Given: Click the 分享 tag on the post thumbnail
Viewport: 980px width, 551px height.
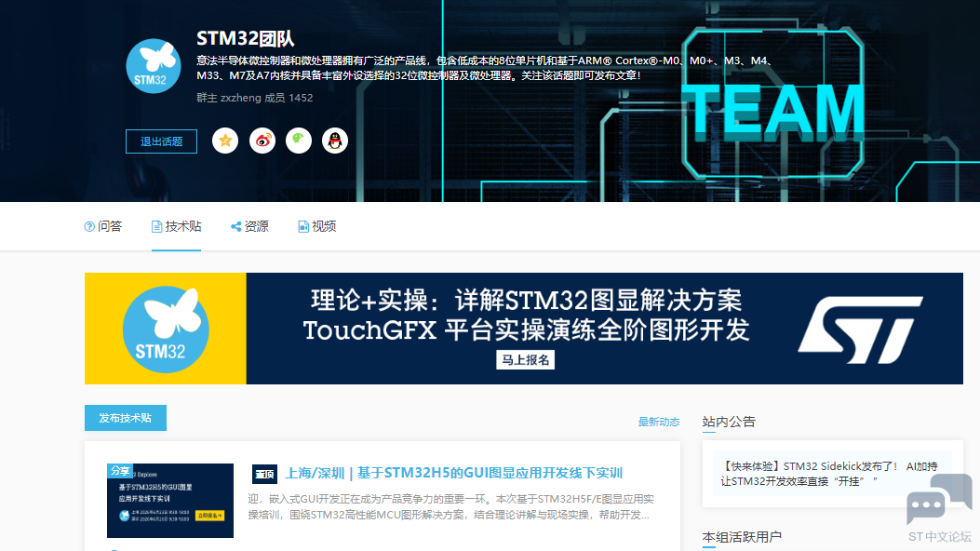Looking at the screenshot, I should tap(120, 470).
